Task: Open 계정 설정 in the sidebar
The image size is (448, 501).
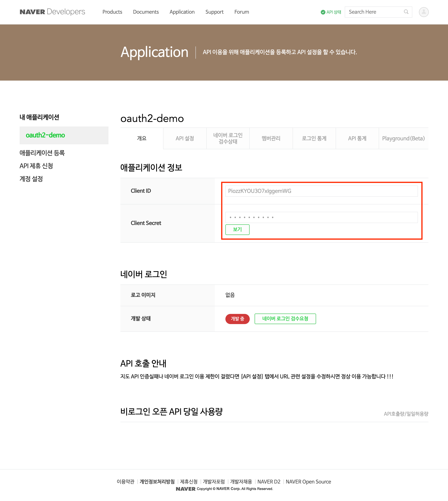Action: [31, 179]
